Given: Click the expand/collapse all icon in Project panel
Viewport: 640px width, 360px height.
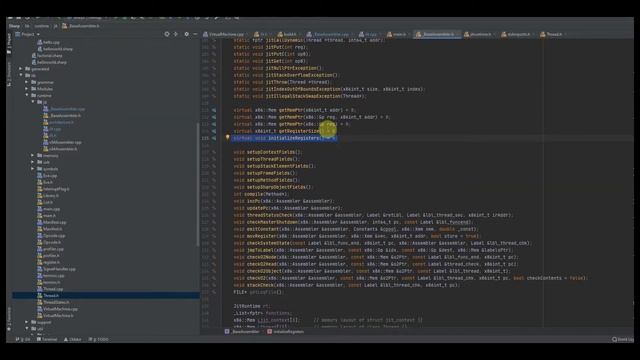Looking at the screenshot, I should [x=176, y=34].
